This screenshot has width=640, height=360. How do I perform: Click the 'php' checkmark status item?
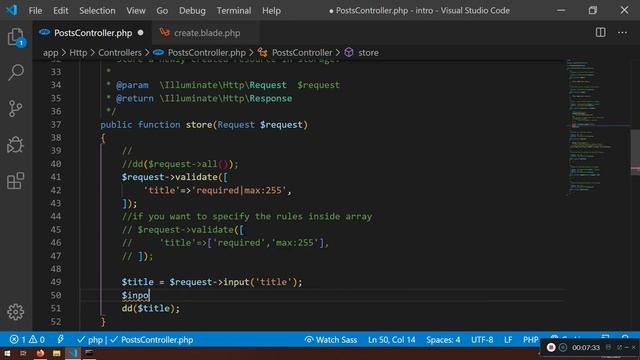tap(90, 340)
